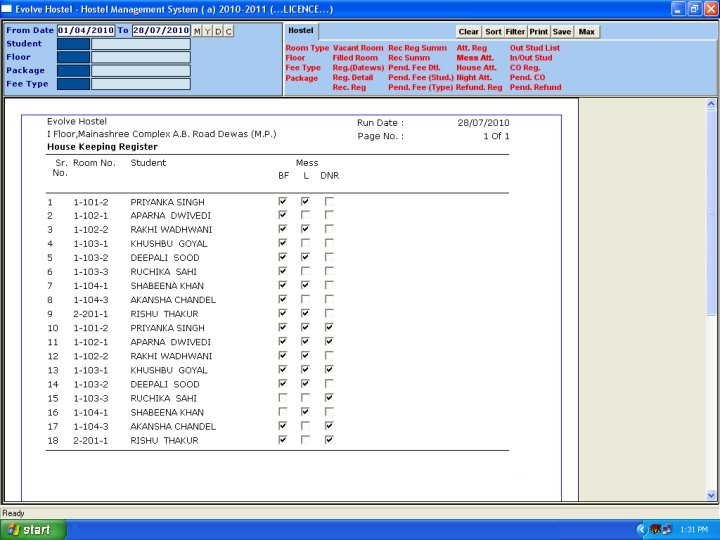The width and height of the screenshot is (720, 540).
Task: Open the Night Att. report
Action: pyautogui.click(x=473, y=78)
